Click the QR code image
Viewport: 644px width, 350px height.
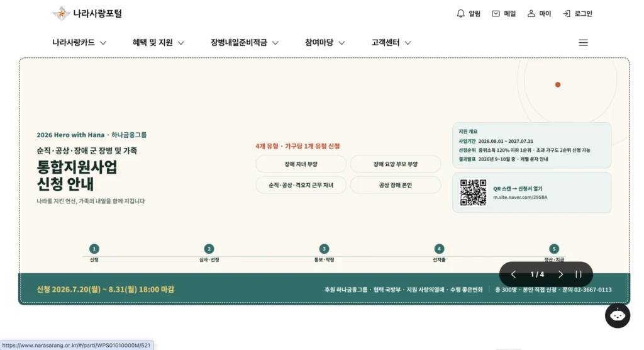coord(473,192)
